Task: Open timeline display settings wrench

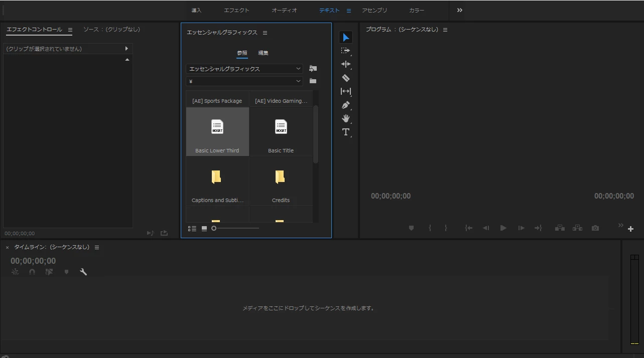Action: tap(83, 272)
